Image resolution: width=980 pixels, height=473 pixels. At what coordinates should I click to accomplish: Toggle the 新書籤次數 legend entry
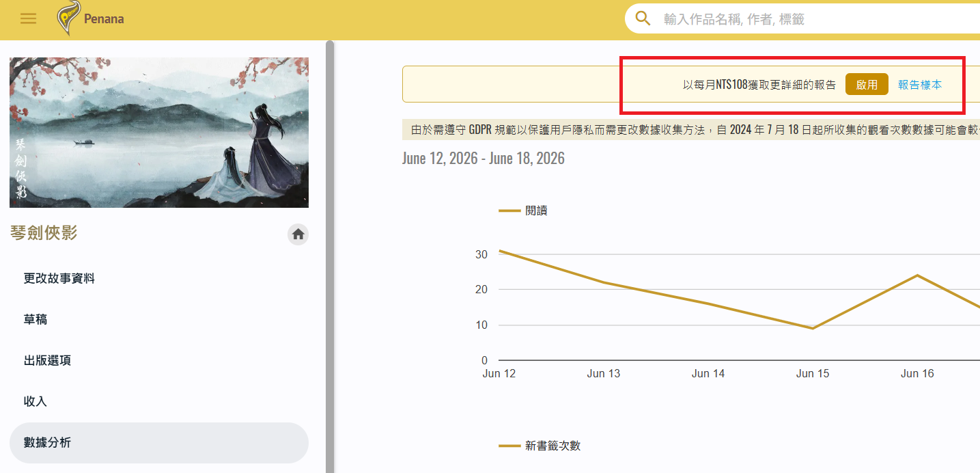tap(540, 446)
